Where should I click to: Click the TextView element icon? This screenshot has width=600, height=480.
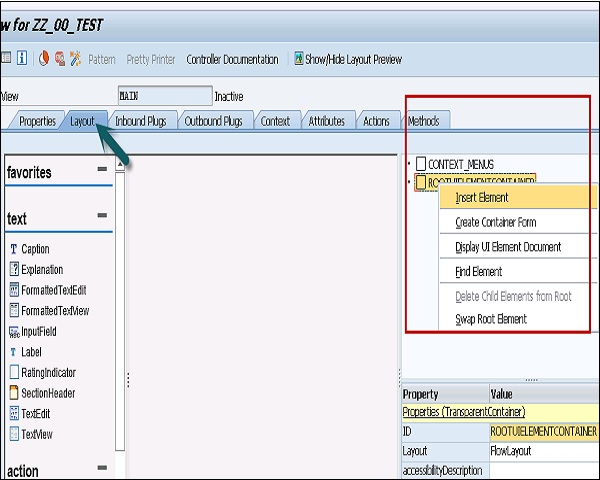click(x=14, y=434)
